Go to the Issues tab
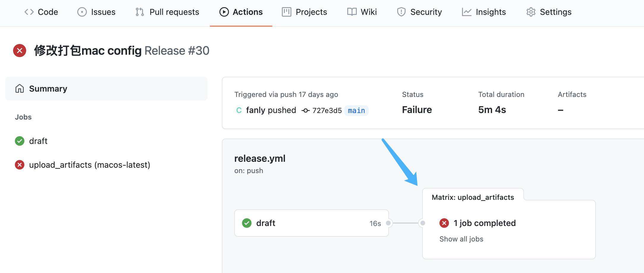Screen dimensions: 644x273 96,12
